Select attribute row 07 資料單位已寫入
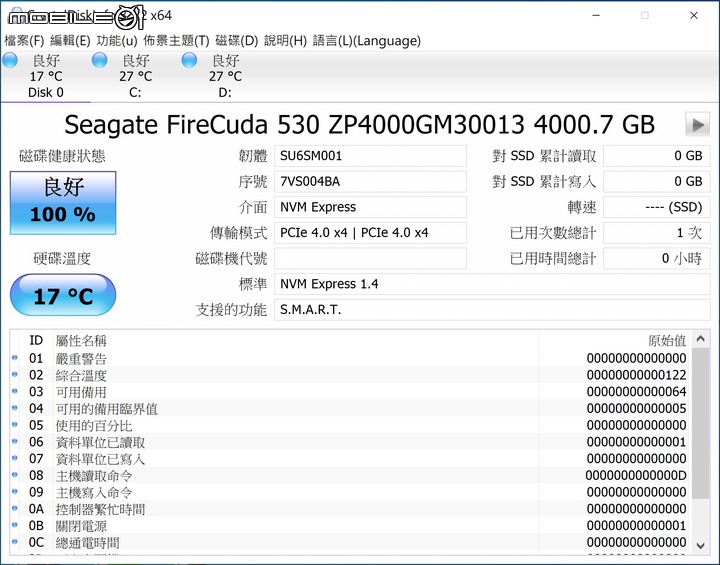 click(x=350, y=458)
